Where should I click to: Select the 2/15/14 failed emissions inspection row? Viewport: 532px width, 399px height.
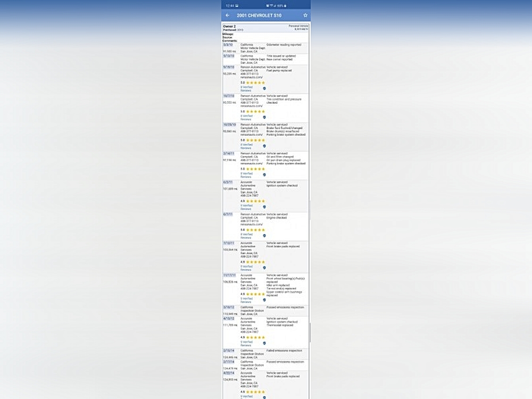pos(265,354)
